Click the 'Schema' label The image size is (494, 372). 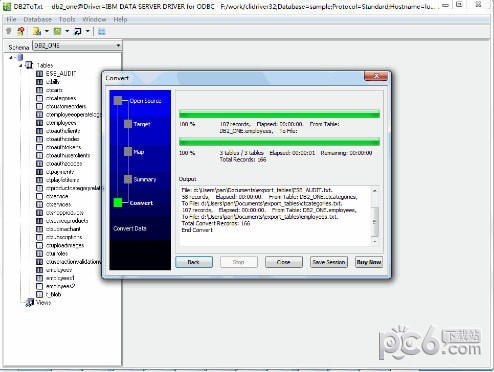[x=19, y=47]
